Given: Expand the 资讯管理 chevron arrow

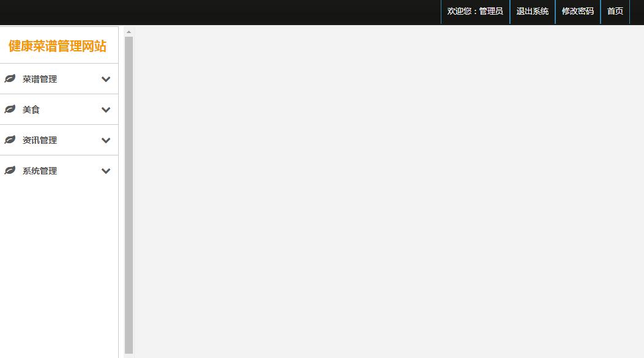Looking at the screenshot, I should pyautogui.click(x=106, y=140).
